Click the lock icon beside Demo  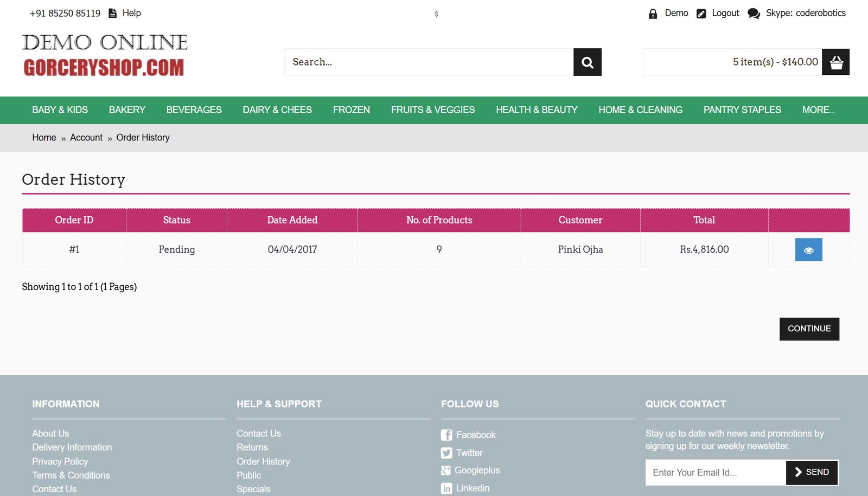click(x=653, y=14)
